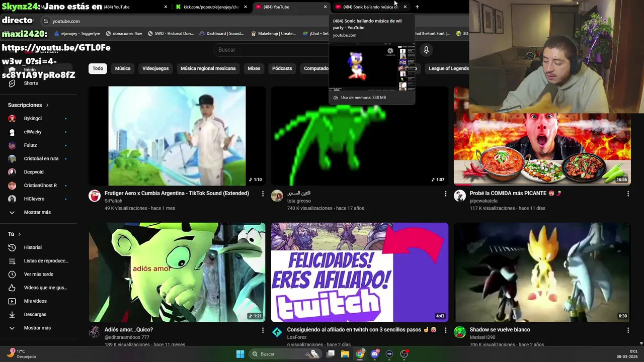Switch to kick.com popout browser tab

point(210,7)
